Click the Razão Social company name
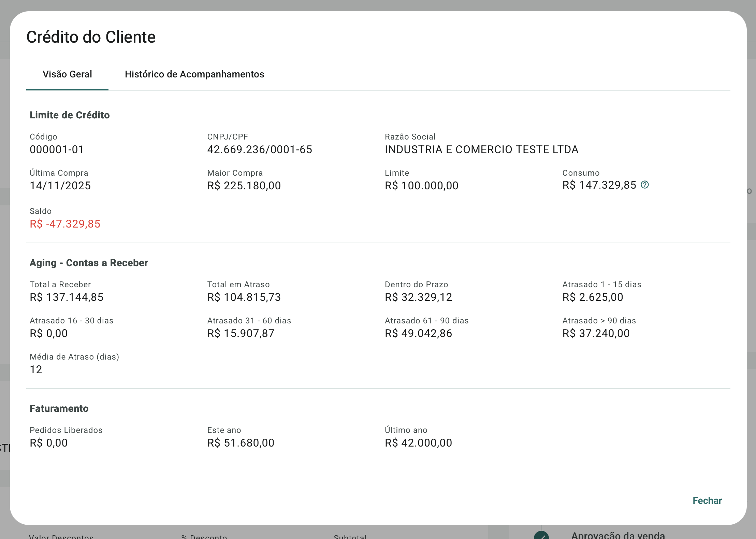The width and height of the screenshot is (756, 539). [x=481, y=149]
